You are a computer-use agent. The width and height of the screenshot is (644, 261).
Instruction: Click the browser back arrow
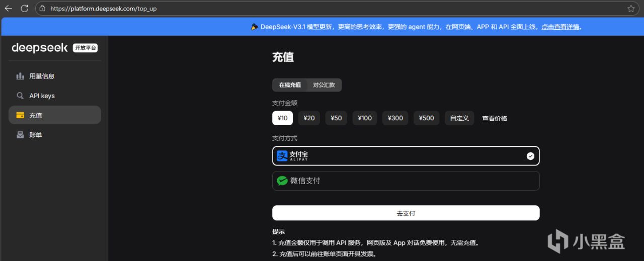[x=8, y=8]
